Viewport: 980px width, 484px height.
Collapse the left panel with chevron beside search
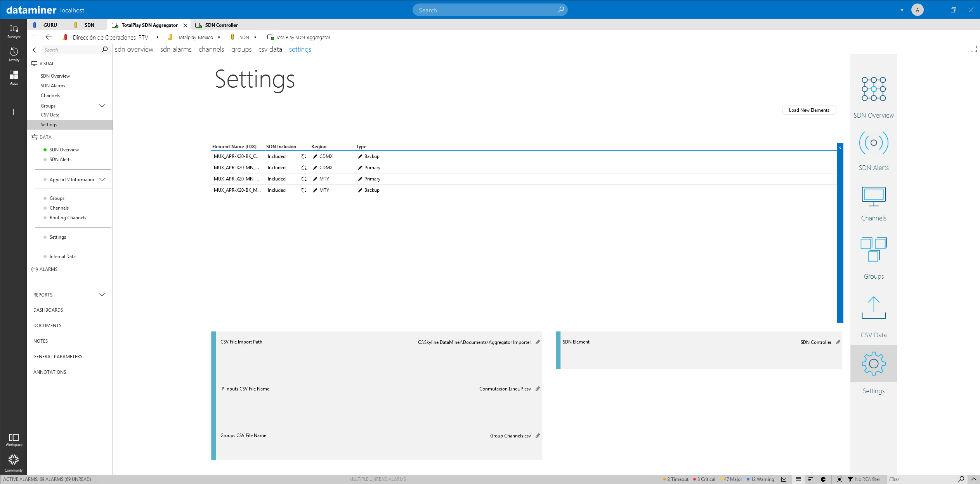coord(34,50)
